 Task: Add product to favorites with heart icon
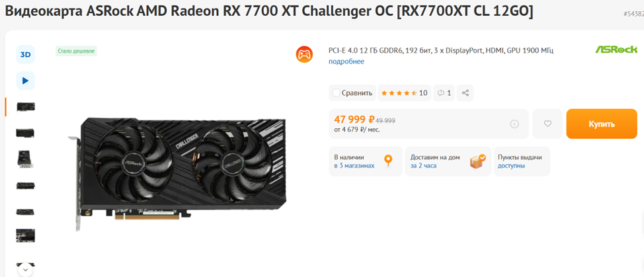pyautogui.click(x=547, y=124)
